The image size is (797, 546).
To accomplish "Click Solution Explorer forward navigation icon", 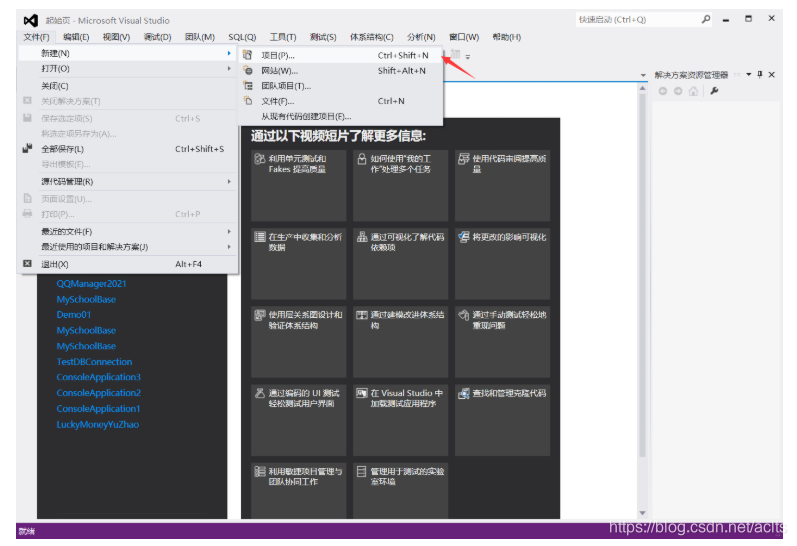I will click(x=678, y=91).
